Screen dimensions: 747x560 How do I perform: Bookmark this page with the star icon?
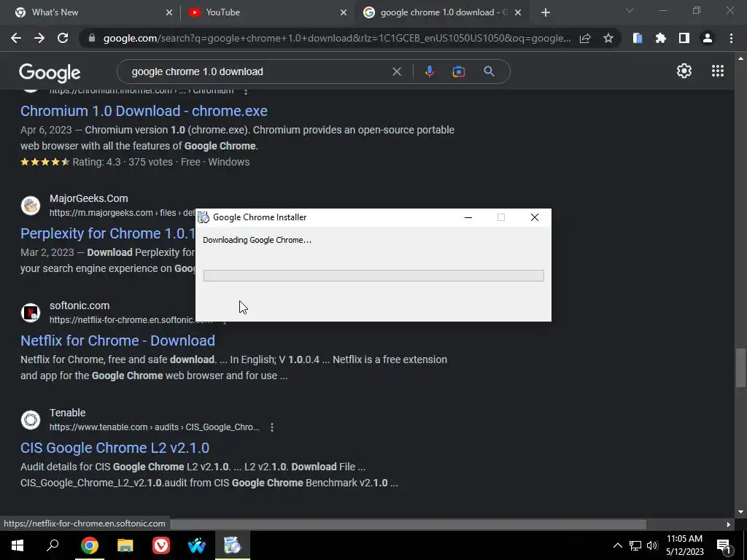[x=608, y=38]
